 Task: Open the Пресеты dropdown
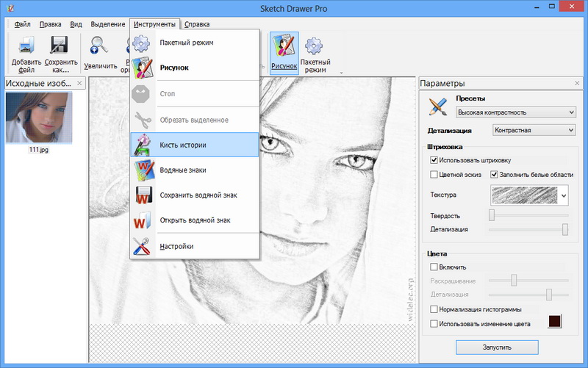(x=516, y=112)
